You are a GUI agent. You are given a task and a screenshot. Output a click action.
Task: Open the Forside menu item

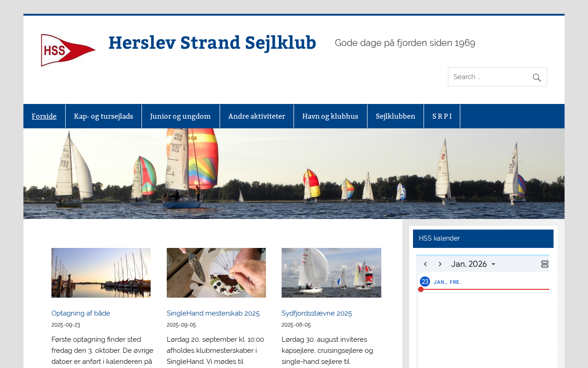44,116
